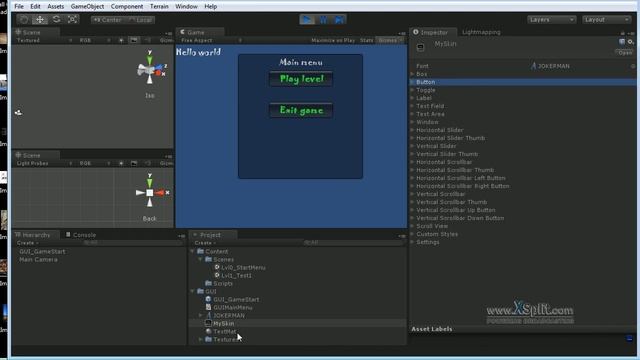Open the Scripts folder in Project

pos(222,283)
